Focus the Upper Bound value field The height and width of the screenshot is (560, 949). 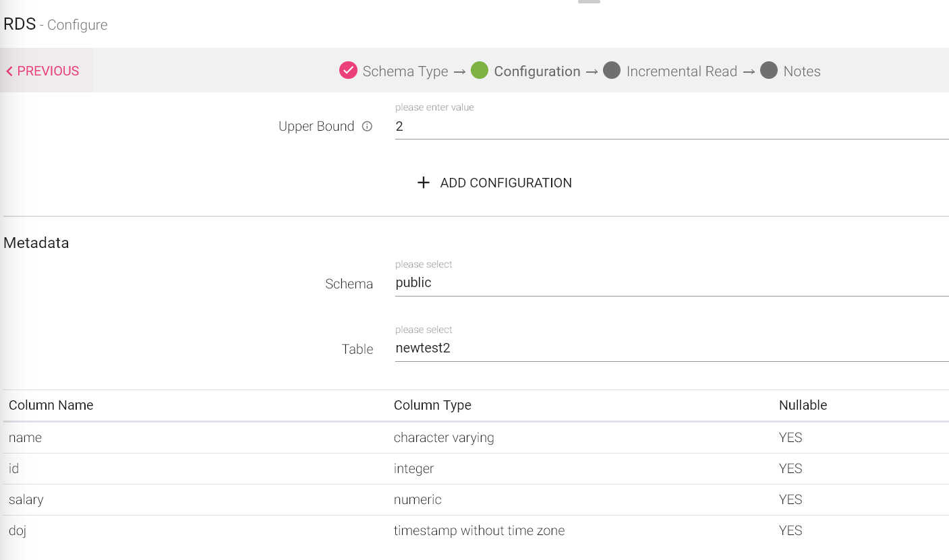coord(671,127)
